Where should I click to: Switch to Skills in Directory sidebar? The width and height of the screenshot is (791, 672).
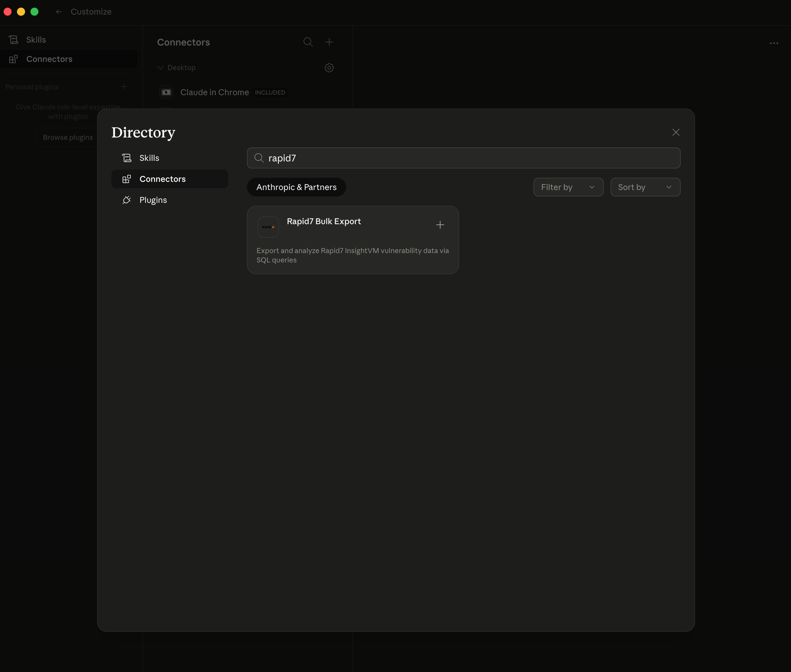click(x=170, y=158)
